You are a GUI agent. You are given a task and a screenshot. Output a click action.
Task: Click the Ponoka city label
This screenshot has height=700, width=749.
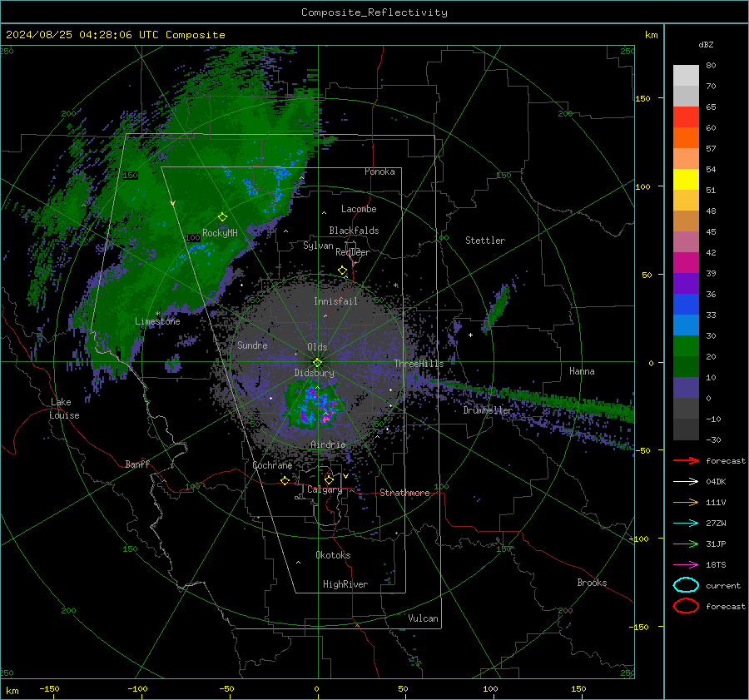[x=379, y=171]
